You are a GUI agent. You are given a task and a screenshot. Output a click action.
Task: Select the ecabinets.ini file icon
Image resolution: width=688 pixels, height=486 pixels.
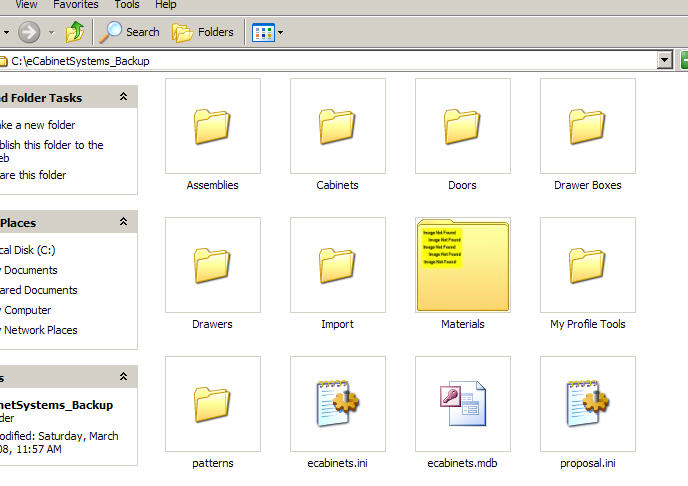coord(338,404)
